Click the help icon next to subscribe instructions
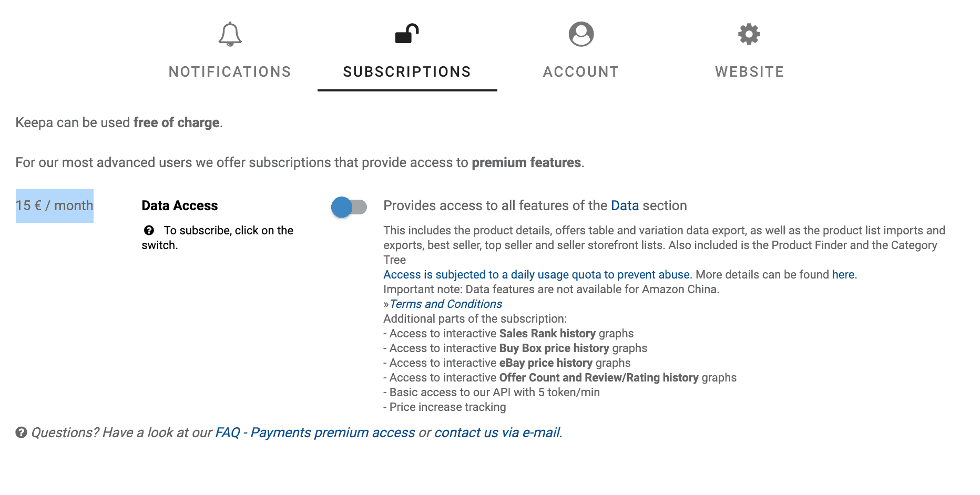Screen dimensions: 980x495 (150, 230)
